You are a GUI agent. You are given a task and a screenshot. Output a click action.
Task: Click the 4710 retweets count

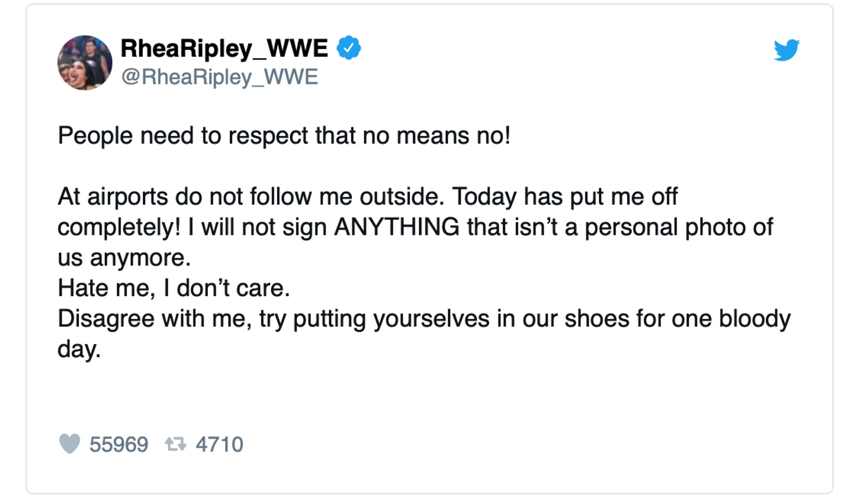[219, 444]
